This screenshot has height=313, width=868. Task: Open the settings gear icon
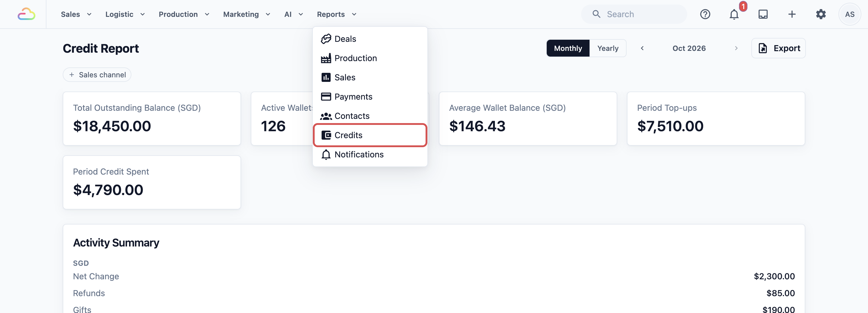click(x=821, y=14)
